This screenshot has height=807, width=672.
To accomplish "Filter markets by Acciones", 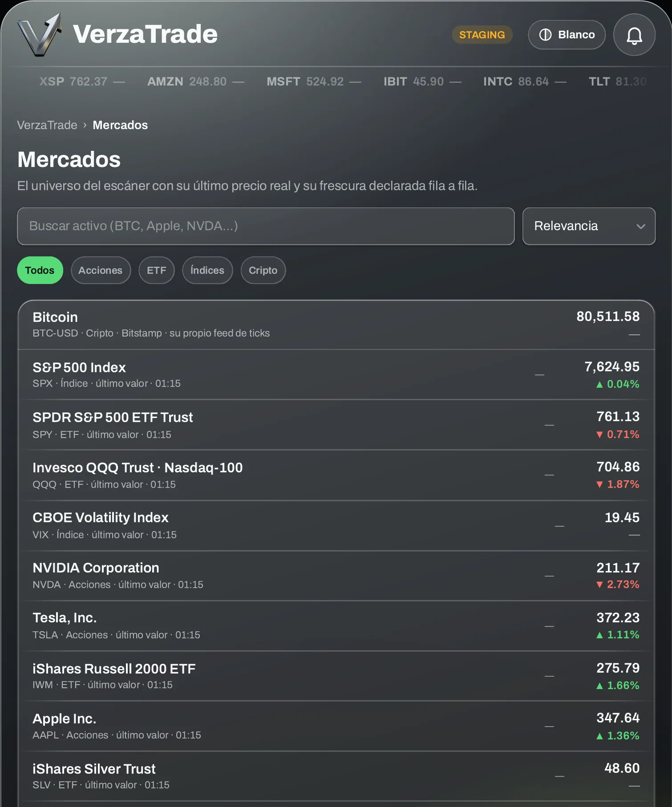I will 101,270.
